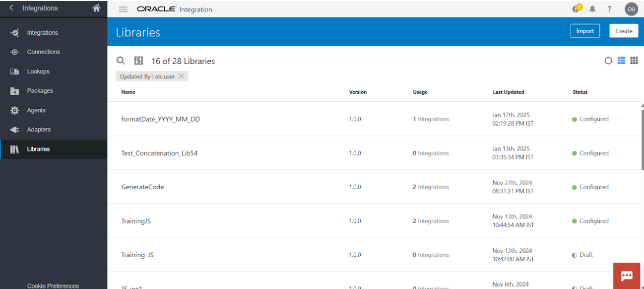644x289 pixels.
Task: Switch to grid view layout
Action: pyautogui.click(x=634, y=61)
